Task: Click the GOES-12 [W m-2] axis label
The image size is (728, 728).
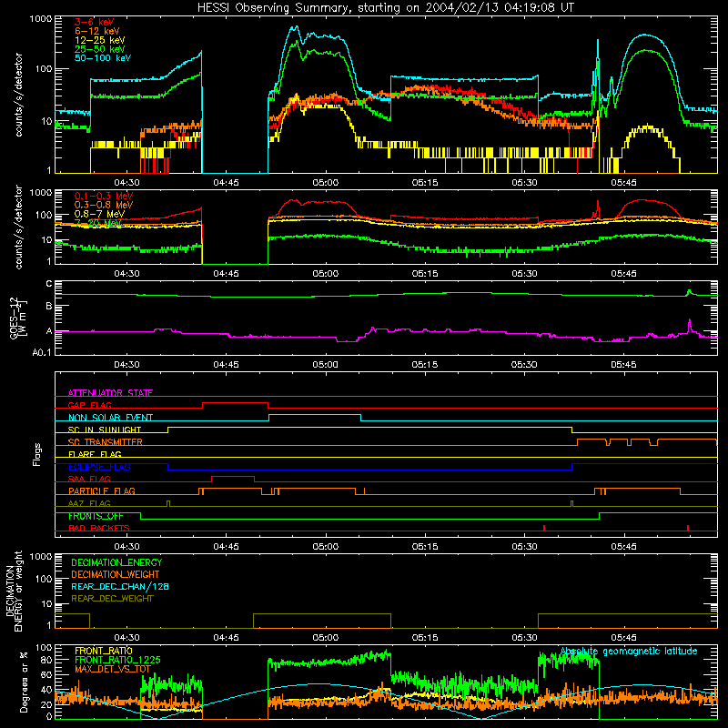Action: [18, 318]
